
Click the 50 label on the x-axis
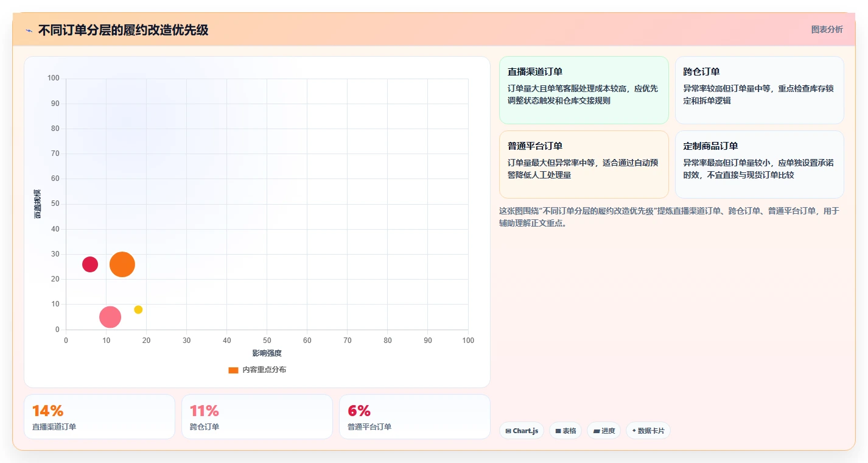pos(267,341)
